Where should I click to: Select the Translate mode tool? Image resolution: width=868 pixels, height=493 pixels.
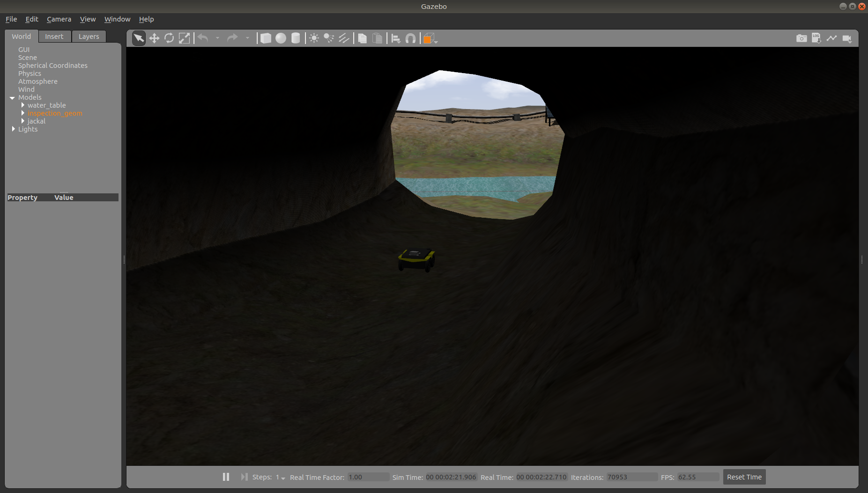pos(154,38)
